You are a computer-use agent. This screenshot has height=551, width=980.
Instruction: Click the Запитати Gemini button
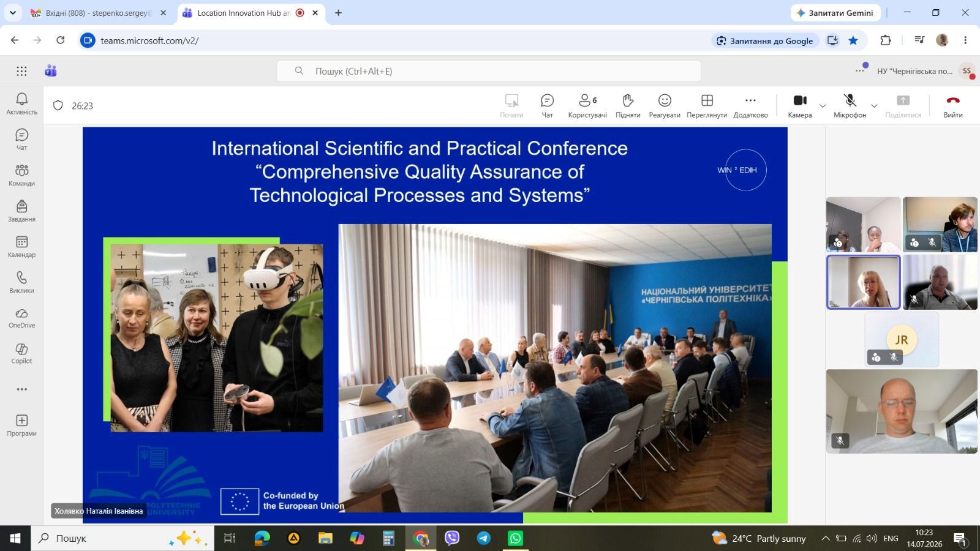(835, 13)
